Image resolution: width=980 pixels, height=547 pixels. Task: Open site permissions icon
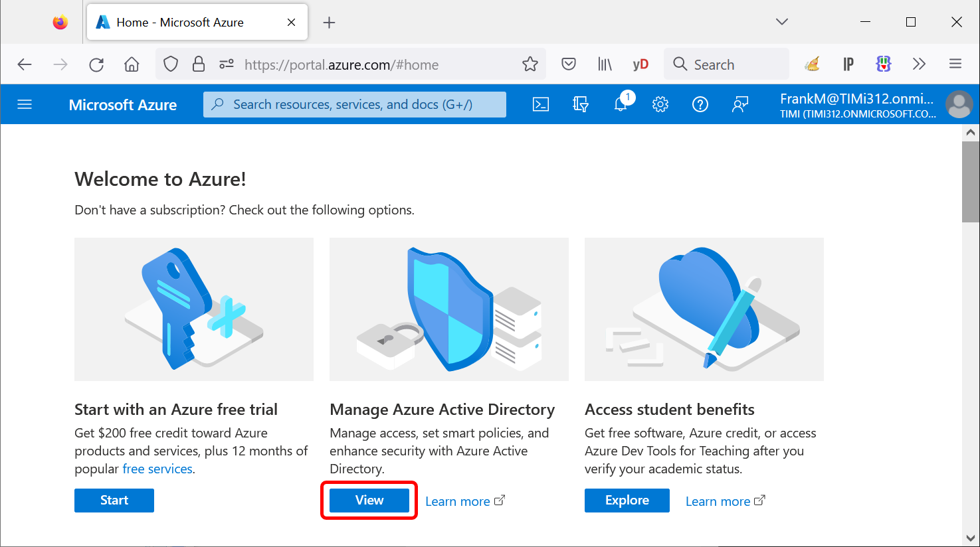[227, 64]
